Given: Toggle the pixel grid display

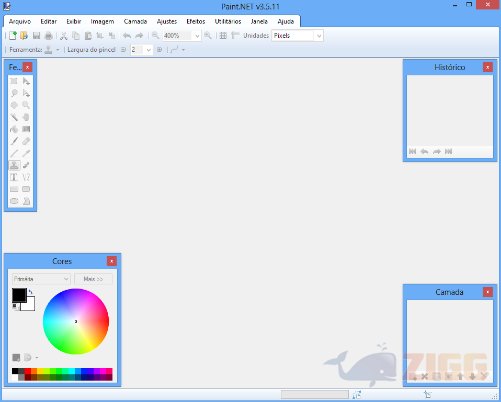Looking at the screenshot, I should [223, 35].
